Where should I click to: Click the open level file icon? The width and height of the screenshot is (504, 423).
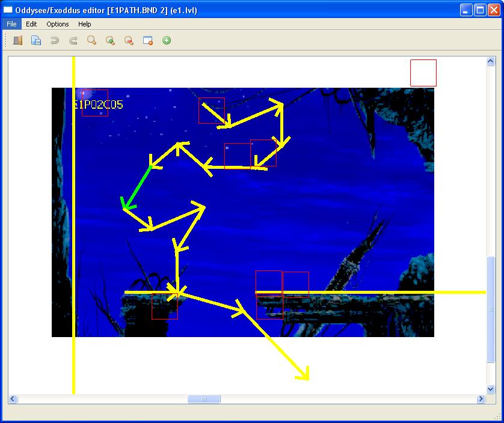point(17,40)
